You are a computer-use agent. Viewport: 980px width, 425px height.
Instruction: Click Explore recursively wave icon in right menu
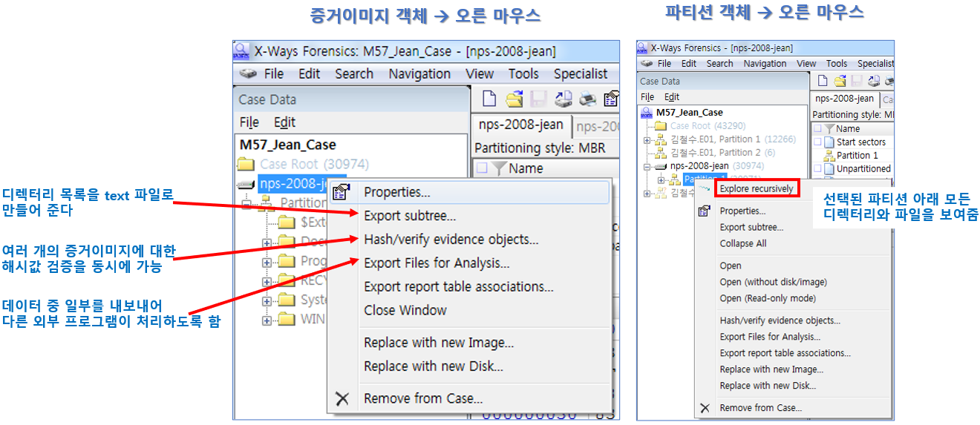[x=705, y=189]
